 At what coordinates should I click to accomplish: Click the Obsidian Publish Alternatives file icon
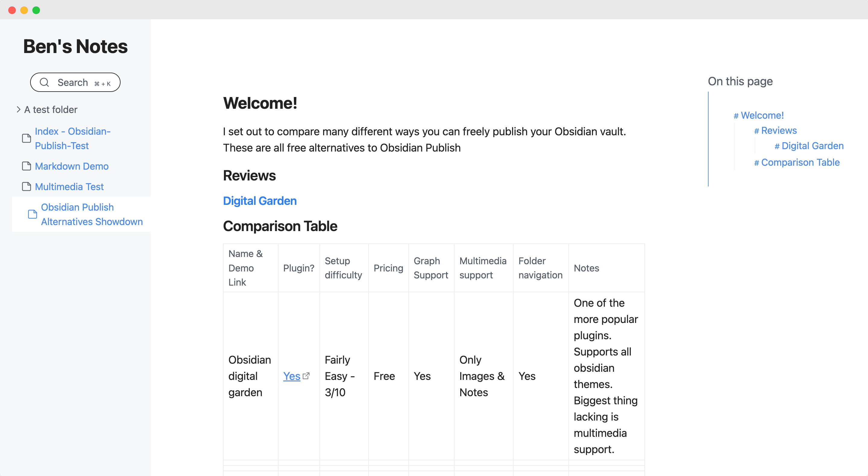pos(32,214)
